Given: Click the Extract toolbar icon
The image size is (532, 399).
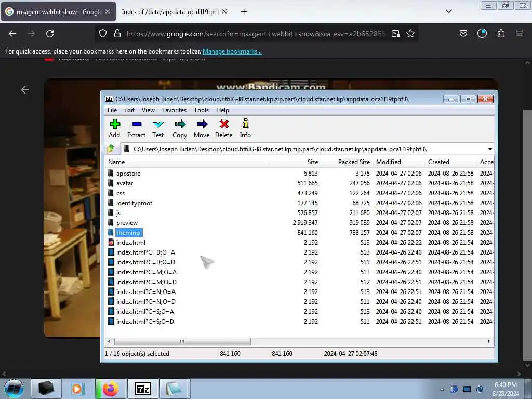Looking at the screenshot, I should point(137,128).
